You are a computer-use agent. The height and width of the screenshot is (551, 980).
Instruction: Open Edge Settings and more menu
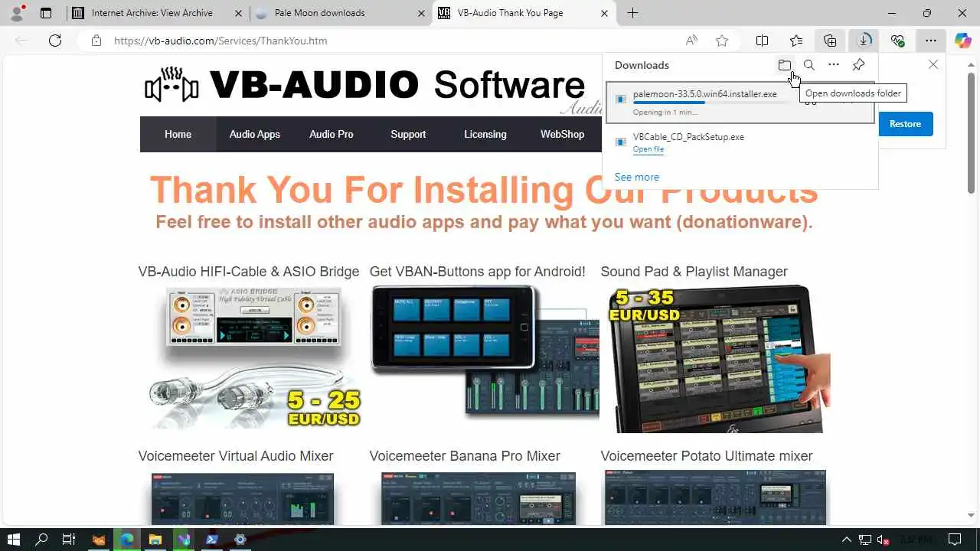pos(931,41)
